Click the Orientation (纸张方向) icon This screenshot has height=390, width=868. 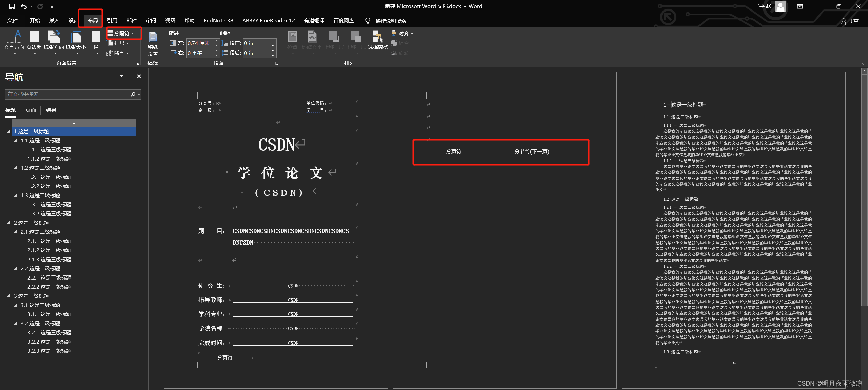[x=54, y=37]
